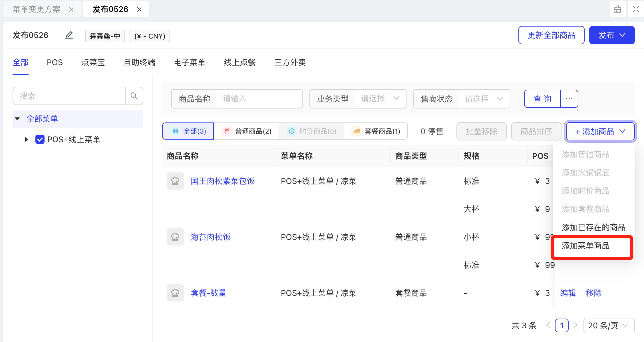The width and height of the screenshot is (644, 342).
Task: Open the more options ellipsis next to 查询
Action: coord(569,99)
